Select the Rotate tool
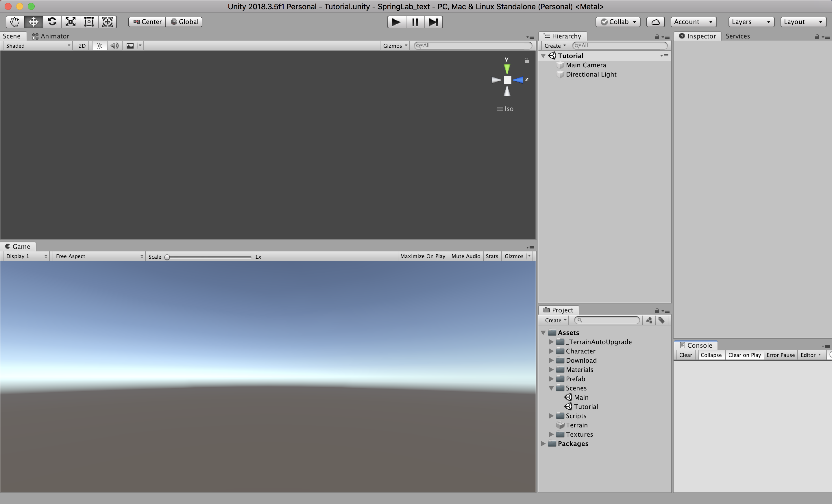Image resolution: width=832 pixels, height=504 pixels. pyautogui.click(x=52, y=22)
